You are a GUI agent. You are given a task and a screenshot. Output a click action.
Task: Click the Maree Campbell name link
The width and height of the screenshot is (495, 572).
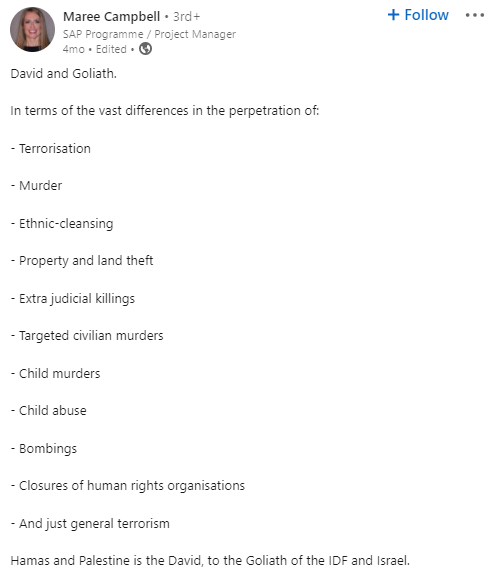coord(111,17)
